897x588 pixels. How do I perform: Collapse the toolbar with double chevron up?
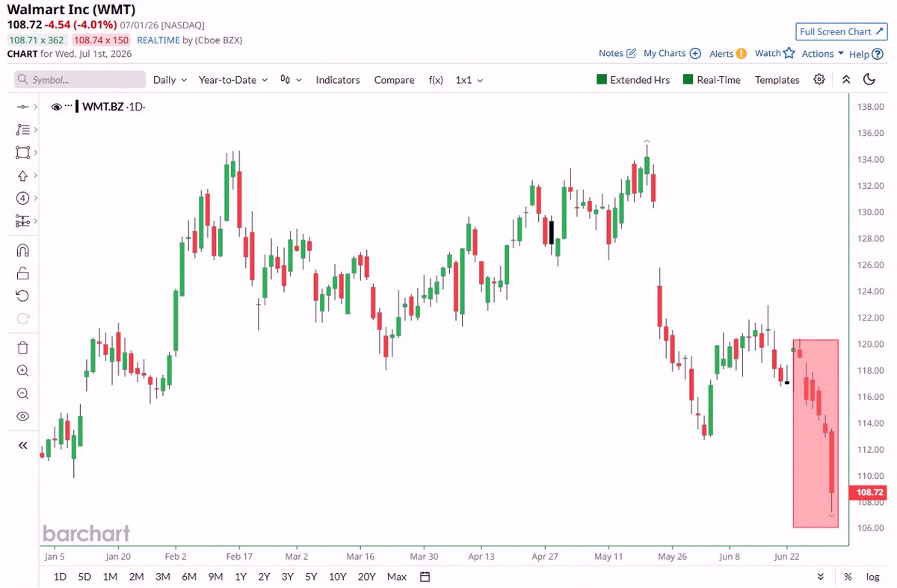(845, 79)
